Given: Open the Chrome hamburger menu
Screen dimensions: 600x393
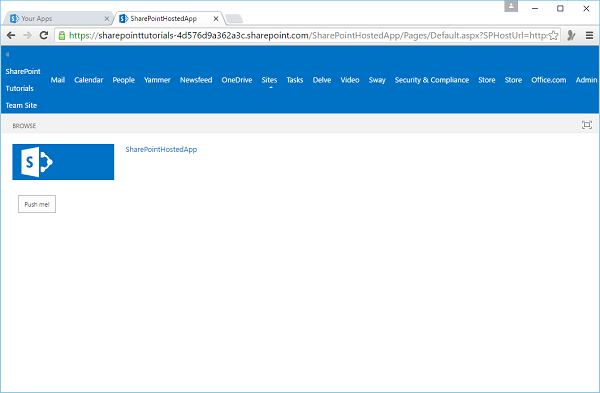Looking at the screenshot, I should 589,36.
